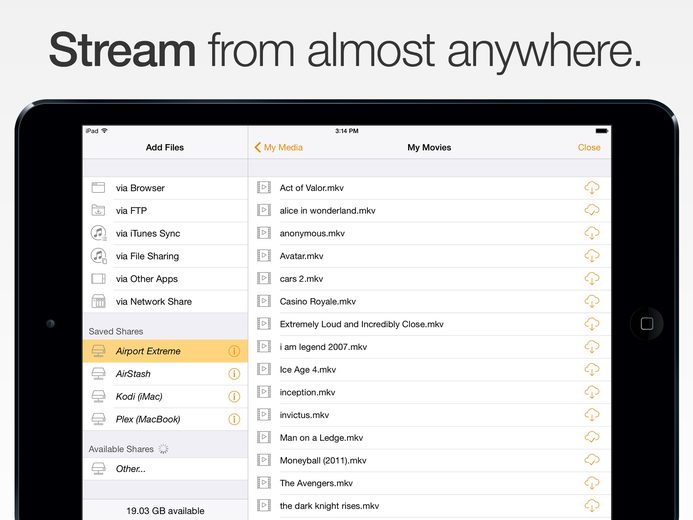Download Act of Valor.mkv via cloud icon

(592, 188)
